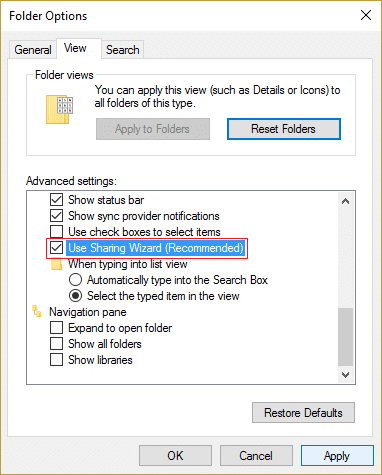
Task: Choose Select the typed item in the view
Action: [75, 296]
